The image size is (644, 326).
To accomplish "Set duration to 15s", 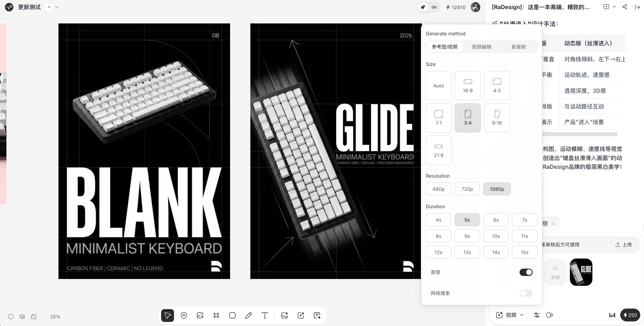I will (x=525, y=252).
